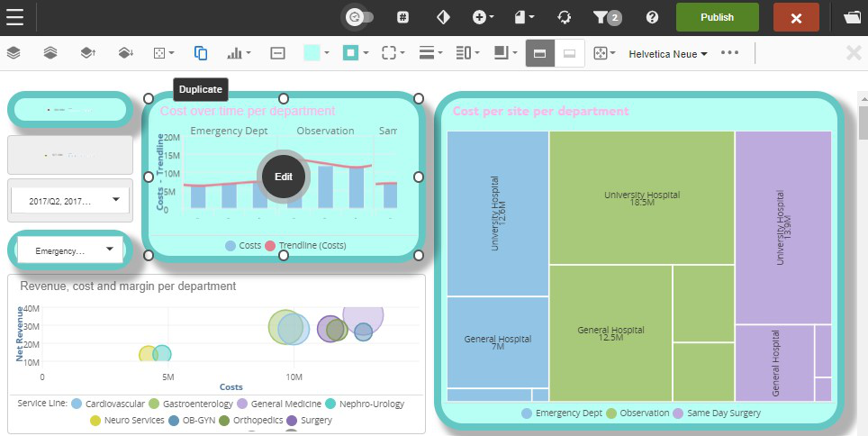Click the Duplicate copy icon
Screen dimensions: 868x436
201,53
